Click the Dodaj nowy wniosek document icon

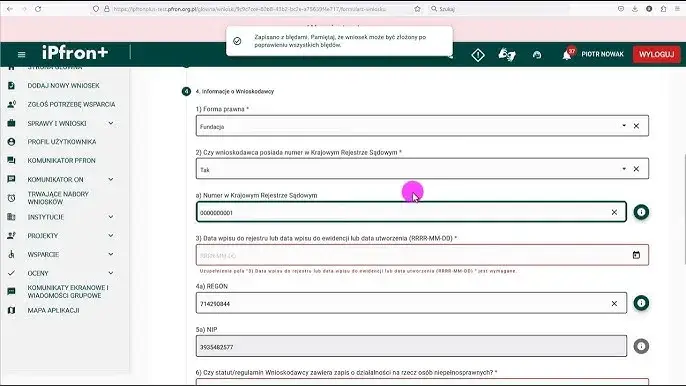click(11, 85)
